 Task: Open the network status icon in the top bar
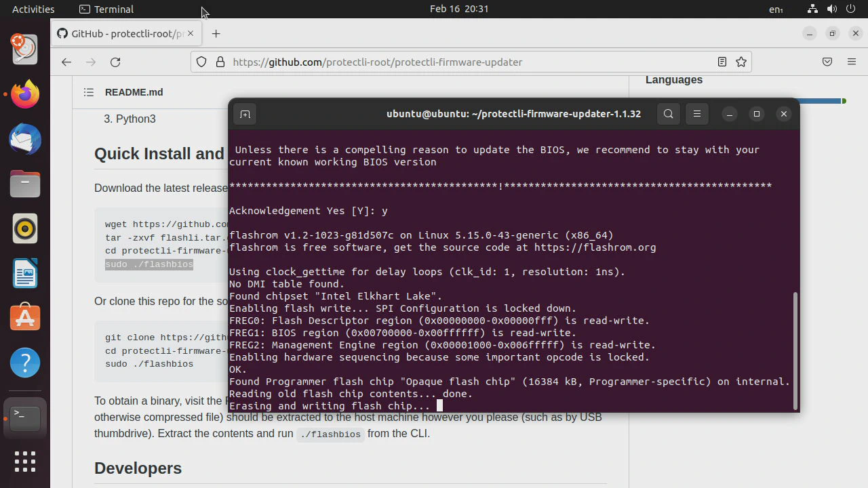click(813, 9)
